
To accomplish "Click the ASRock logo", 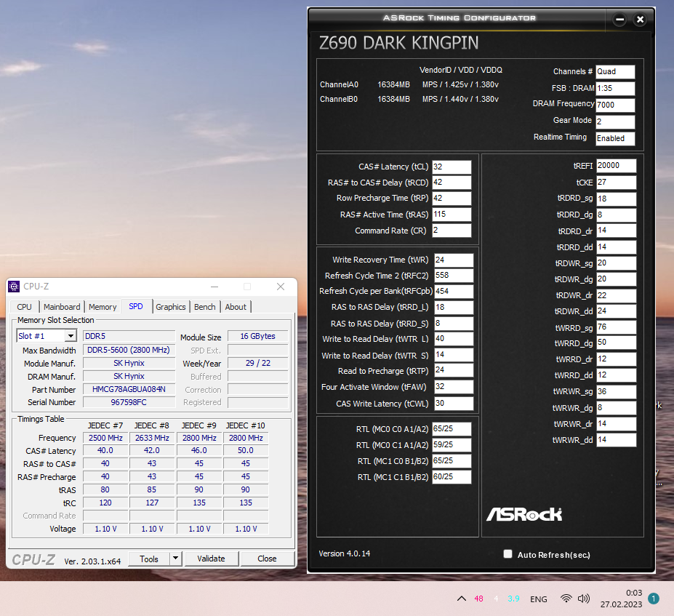I will click(x=524, y=514).
